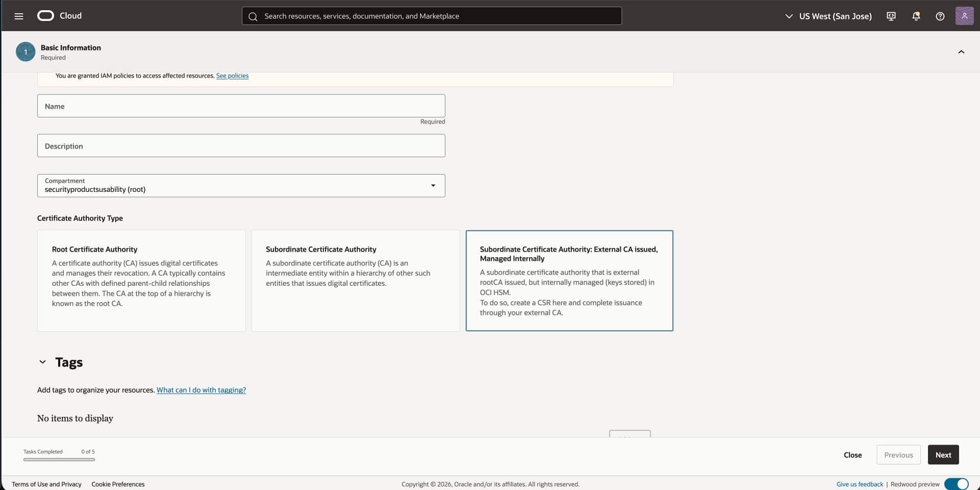Click the Tasks Completed progress bar

(59, 459)
